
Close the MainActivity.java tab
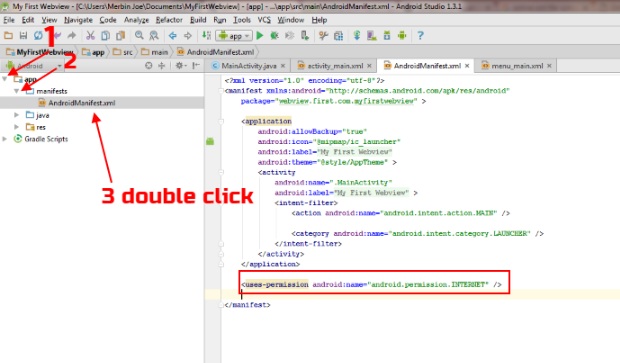pyautogui.click(x=283, y=66)
